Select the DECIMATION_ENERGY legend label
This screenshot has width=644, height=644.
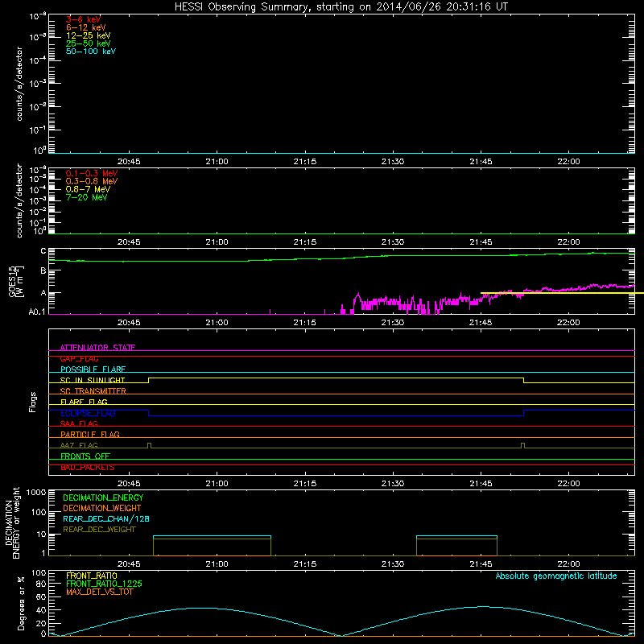tap(103, 497)
